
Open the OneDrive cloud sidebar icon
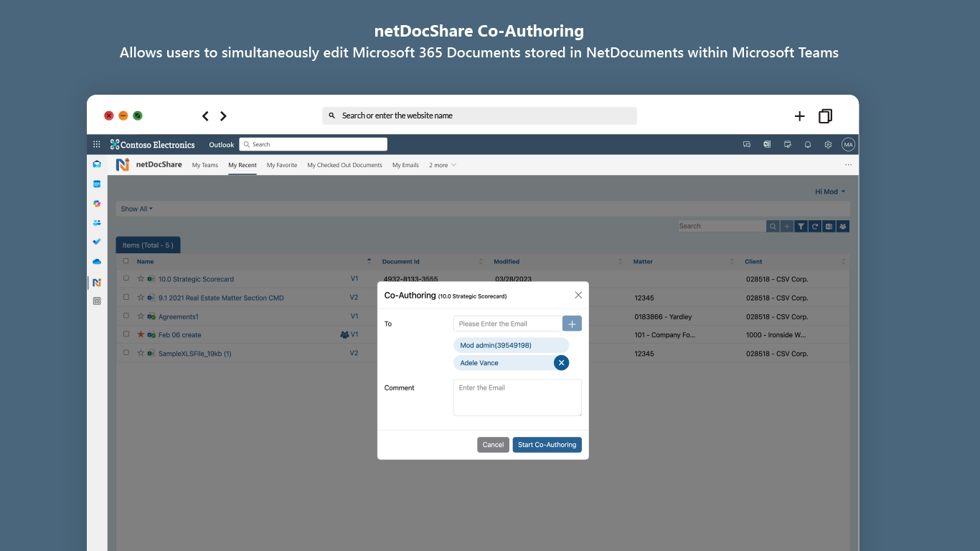coord(97,262)
